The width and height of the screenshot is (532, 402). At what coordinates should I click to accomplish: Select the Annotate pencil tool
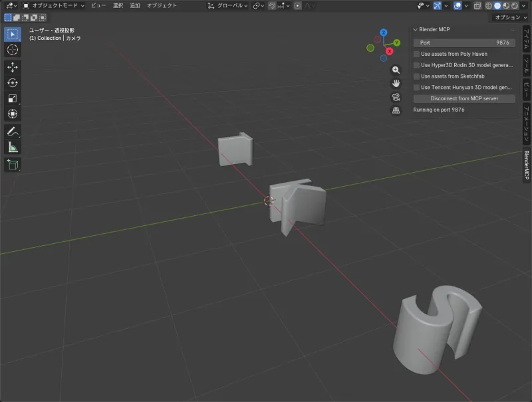(13, 132)
